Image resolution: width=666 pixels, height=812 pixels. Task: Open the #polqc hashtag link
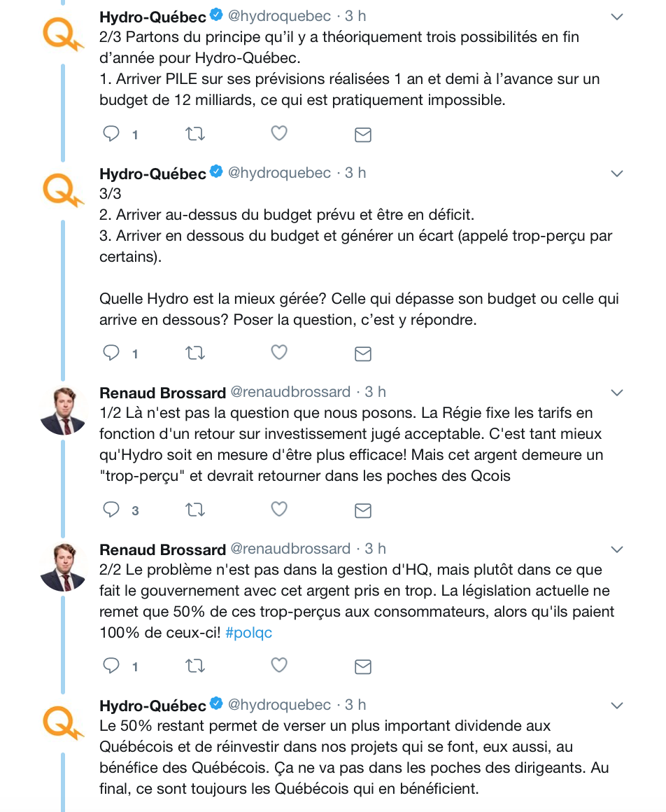click(249, 633)
